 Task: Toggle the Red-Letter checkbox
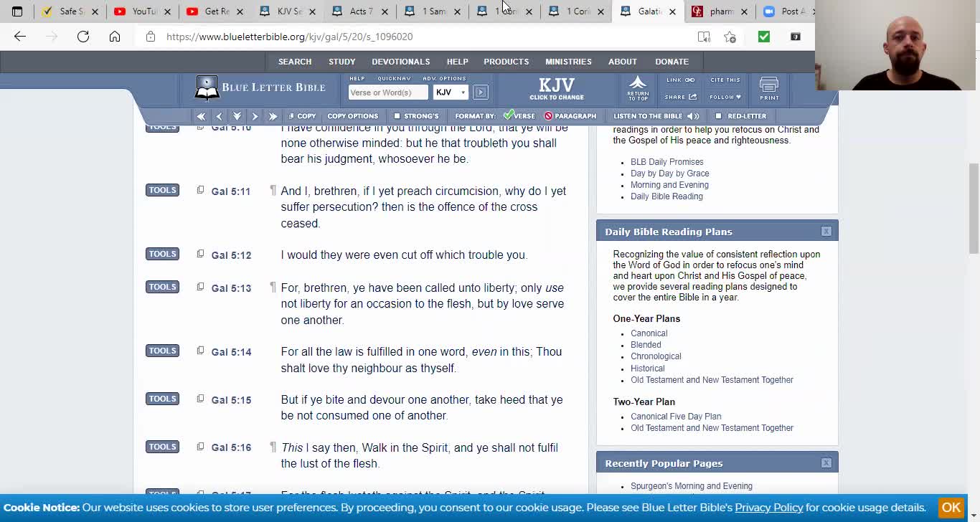coord(718,116)
